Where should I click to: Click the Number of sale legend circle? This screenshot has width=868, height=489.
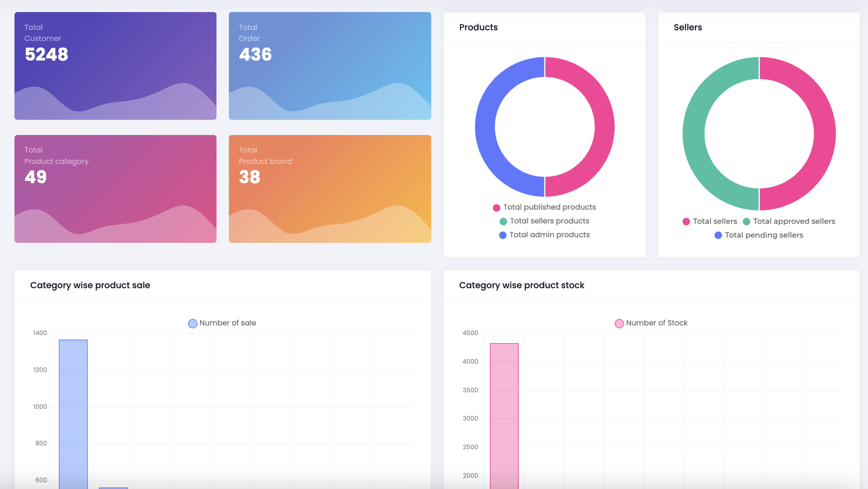193,323
